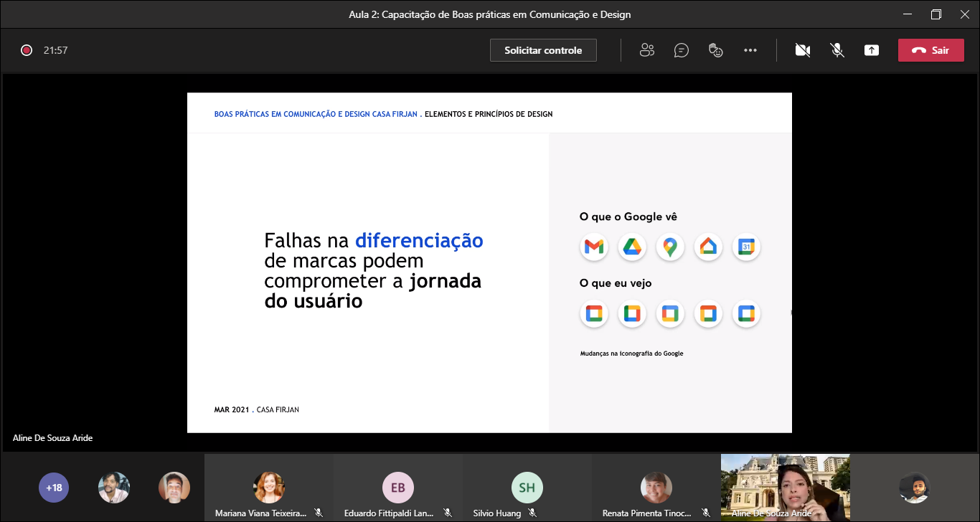This screenshot has width=980, height=522.
Task: Select the avatar directly beside the +18 badge
Action: tap(114, 488)
